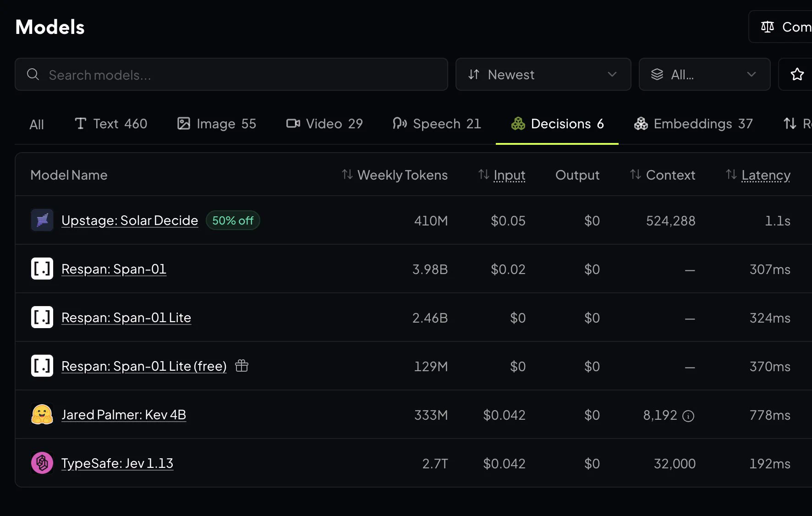This screenshot has width=812, height=516.
Task: Click the hugging face emoji logo
Action: [x=42, y=415]
